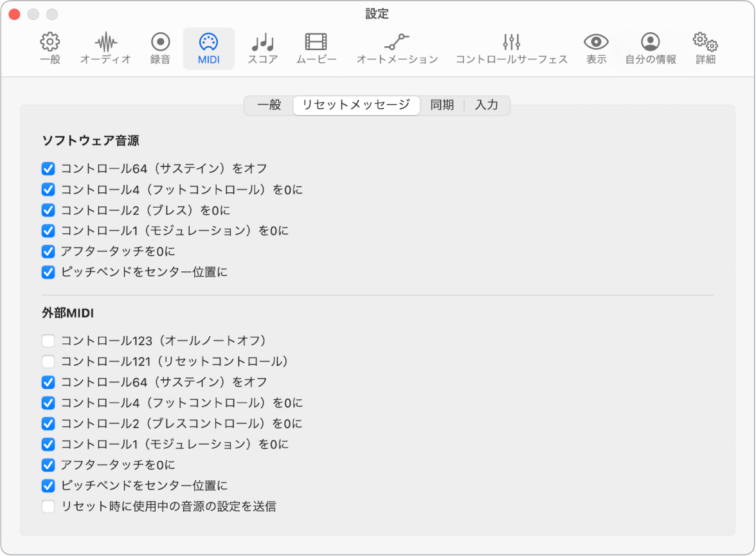Uncheck software コントロール64（サステイン）をオフ
Viewport: 756px width, 556px height.
pos(48,169)
